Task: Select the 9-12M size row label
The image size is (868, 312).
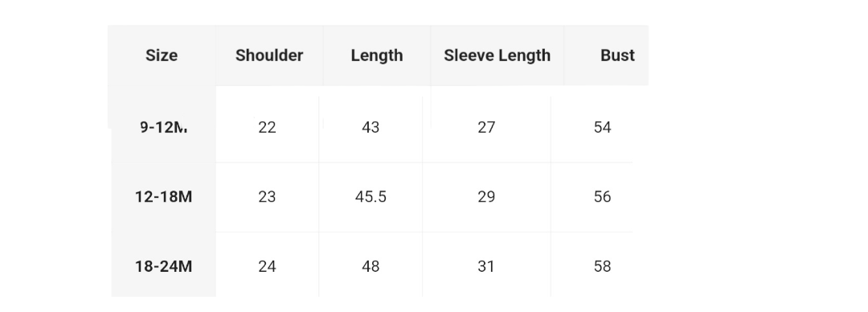Action: pyautogui.click(x=164, y=128)
